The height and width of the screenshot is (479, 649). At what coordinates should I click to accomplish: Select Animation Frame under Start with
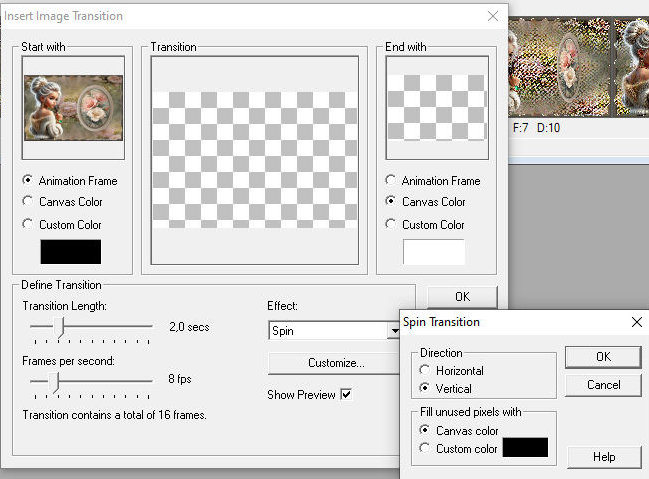click(x=28, y=181)
